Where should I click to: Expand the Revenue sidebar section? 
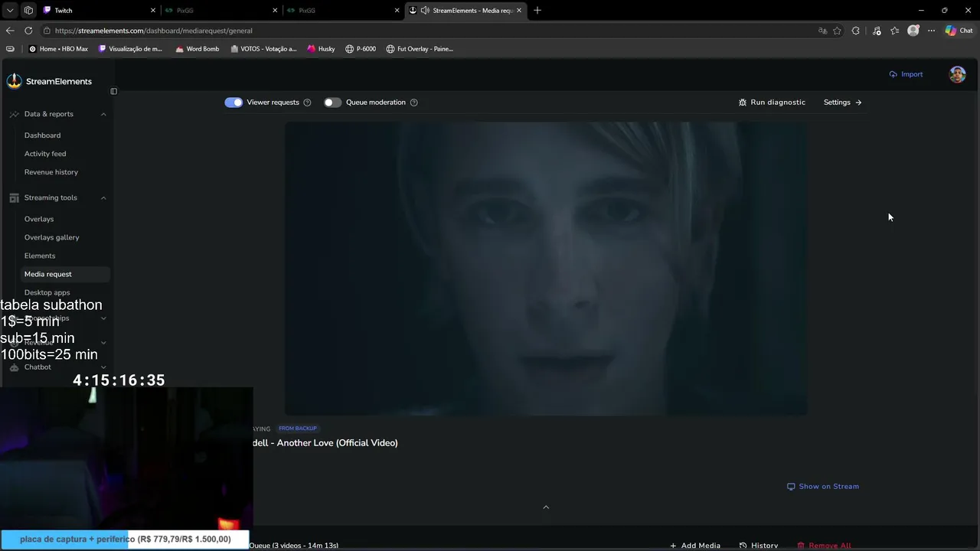(103, 343)
